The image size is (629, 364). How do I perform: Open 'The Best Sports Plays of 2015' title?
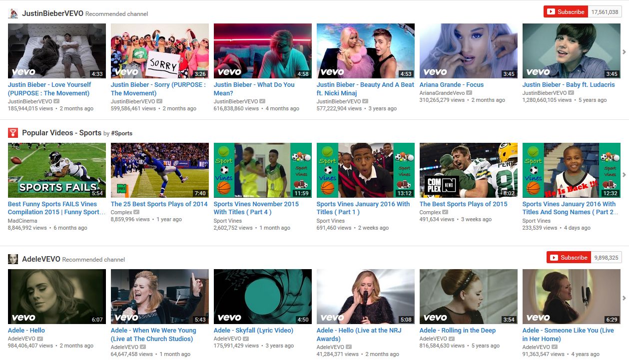click(463, 204)
